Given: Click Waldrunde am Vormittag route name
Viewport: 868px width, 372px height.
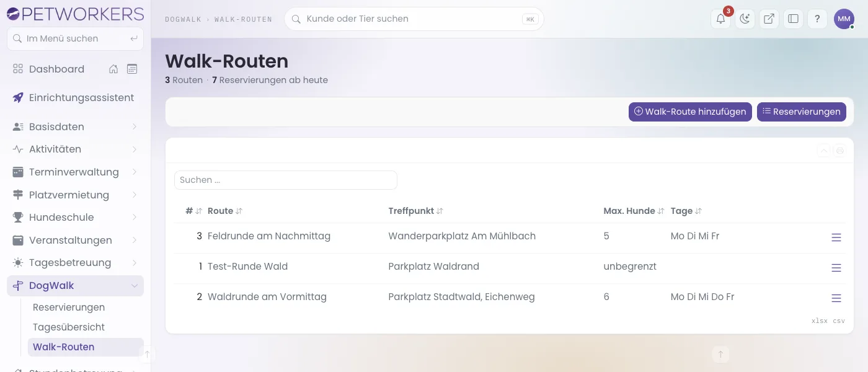Looking at the screenshot, I should pos(267,297).
